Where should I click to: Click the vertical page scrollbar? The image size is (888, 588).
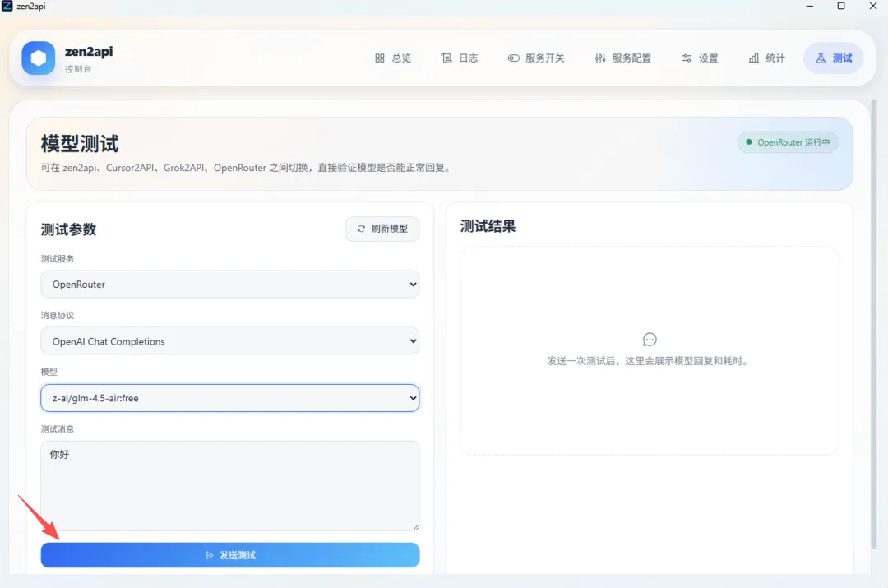(874, 323)
